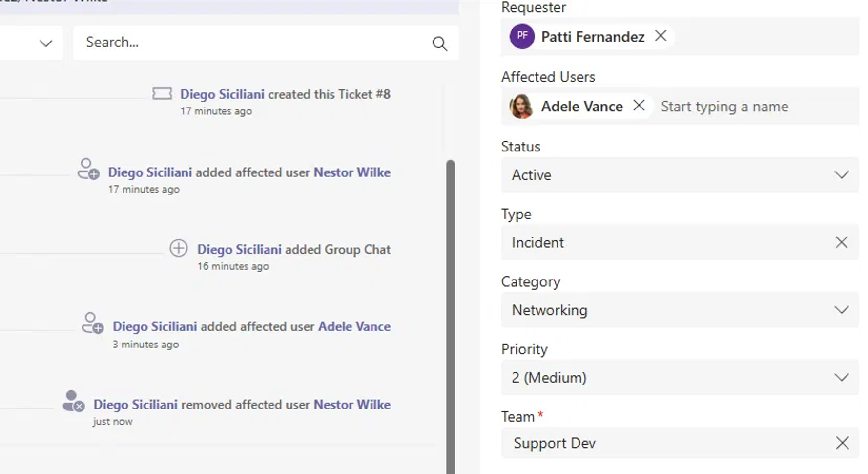Viewport: 868px width, 474px height.
Task: Open the Category dropdown showing Networking
Action: click(x=840, y=310)
